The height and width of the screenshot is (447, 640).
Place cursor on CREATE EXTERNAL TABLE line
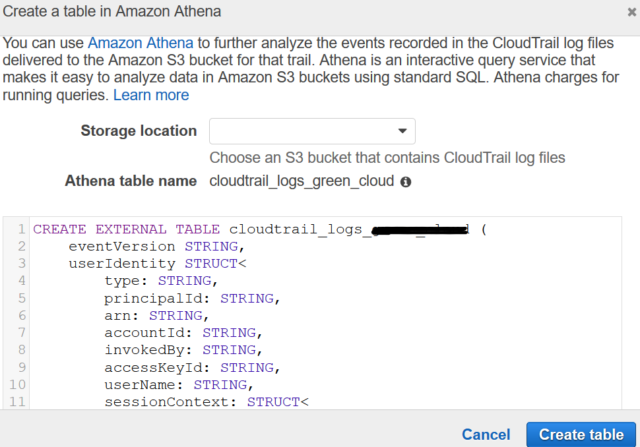pyautogui.click(x=250, y=229)
